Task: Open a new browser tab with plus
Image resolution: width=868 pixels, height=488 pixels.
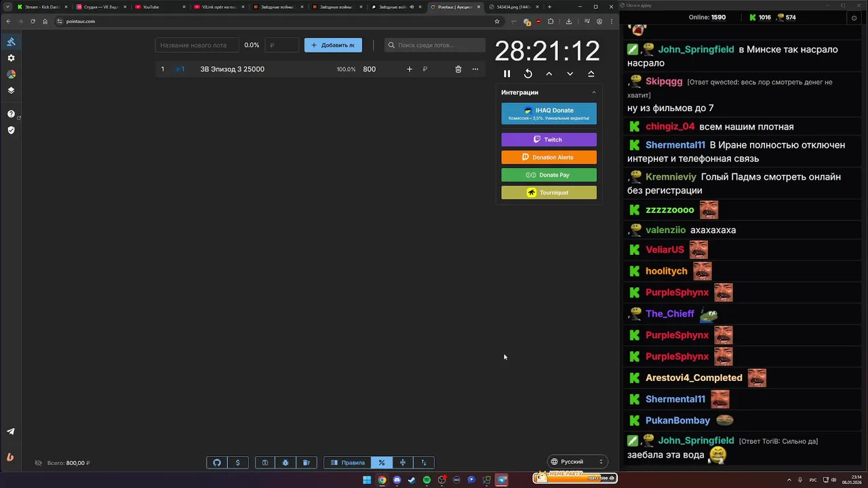Action: (x=549, y=7)
